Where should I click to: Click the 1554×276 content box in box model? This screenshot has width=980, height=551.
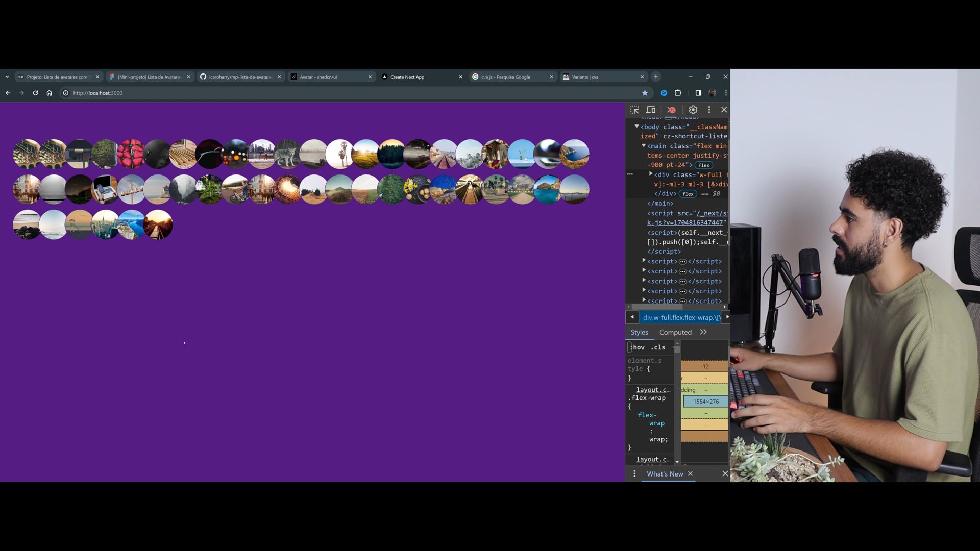705,402
